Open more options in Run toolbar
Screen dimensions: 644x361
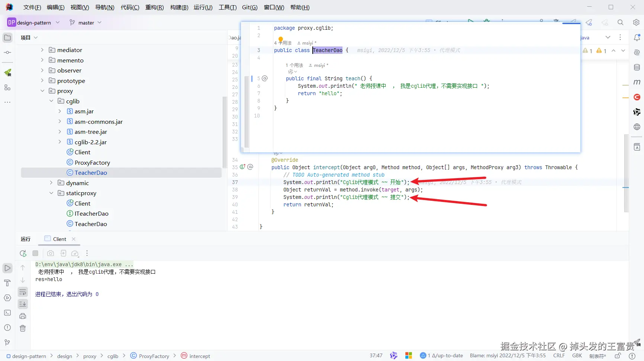click(x=87, y=253)
